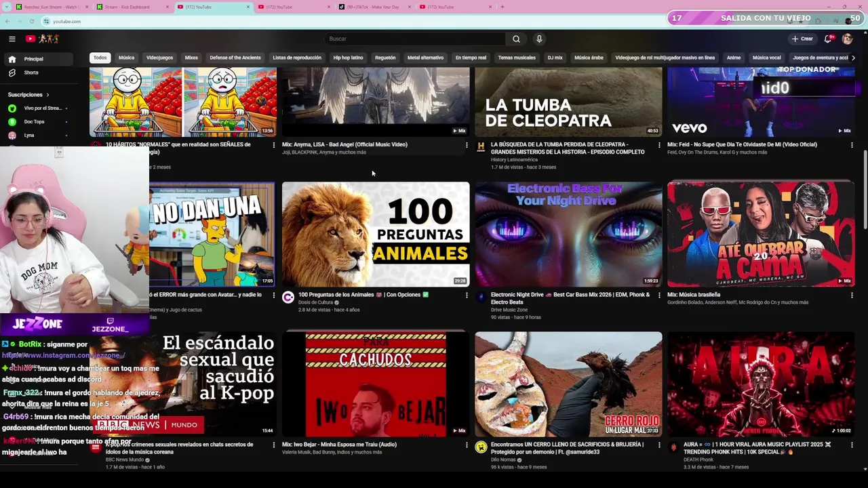Select the Hip hop latino chip
Image resolution: width=868 pixels, height=488 pixels.
[348, 58]
